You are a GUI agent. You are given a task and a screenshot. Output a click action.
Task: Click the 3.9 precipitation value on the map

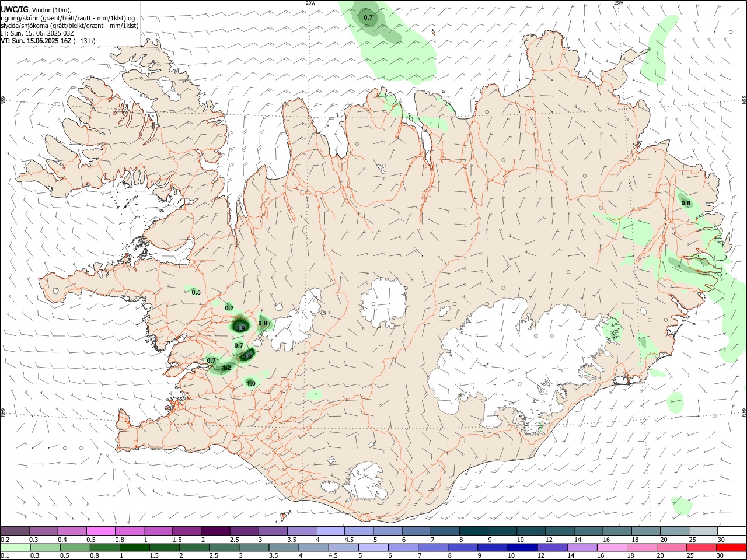[x=240, y=328]
